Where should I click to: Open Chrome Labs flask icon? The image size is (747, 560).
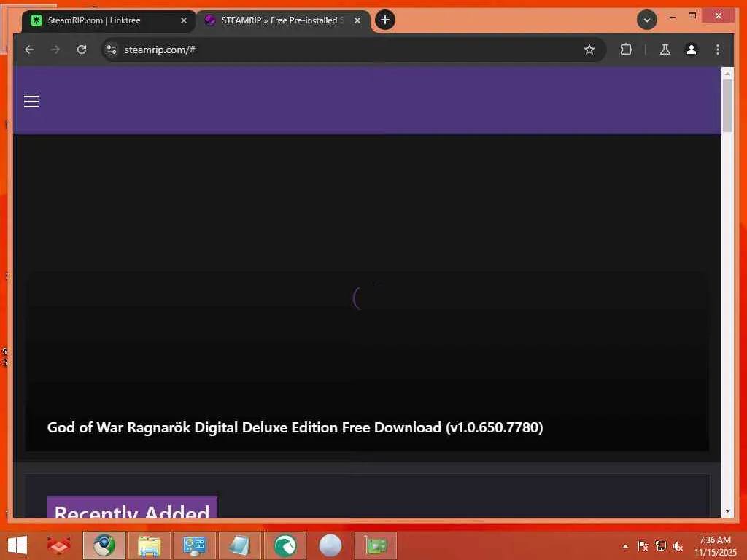665,50
